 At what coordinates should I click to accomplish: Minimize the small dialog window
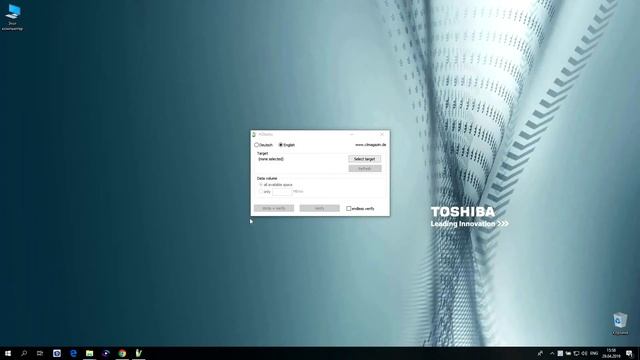click(x=352, y=134)
